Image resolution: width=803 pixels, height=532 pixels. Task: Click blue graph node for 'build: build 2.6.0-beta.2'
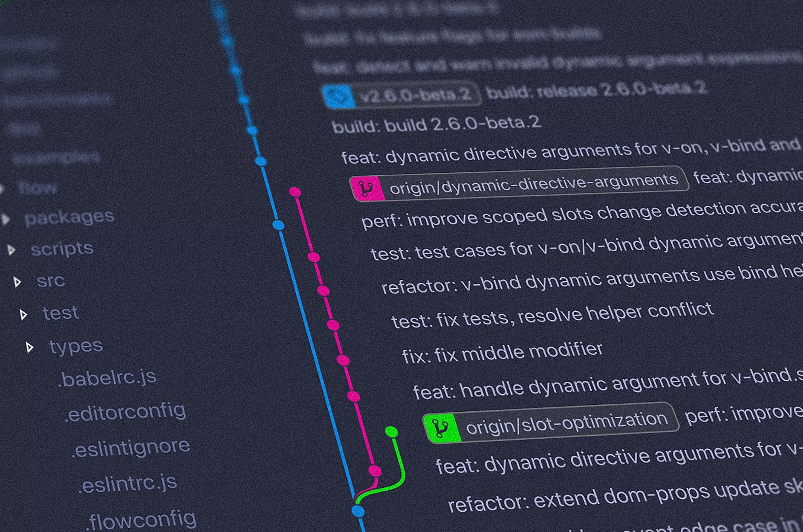click(x=252, y=131)
